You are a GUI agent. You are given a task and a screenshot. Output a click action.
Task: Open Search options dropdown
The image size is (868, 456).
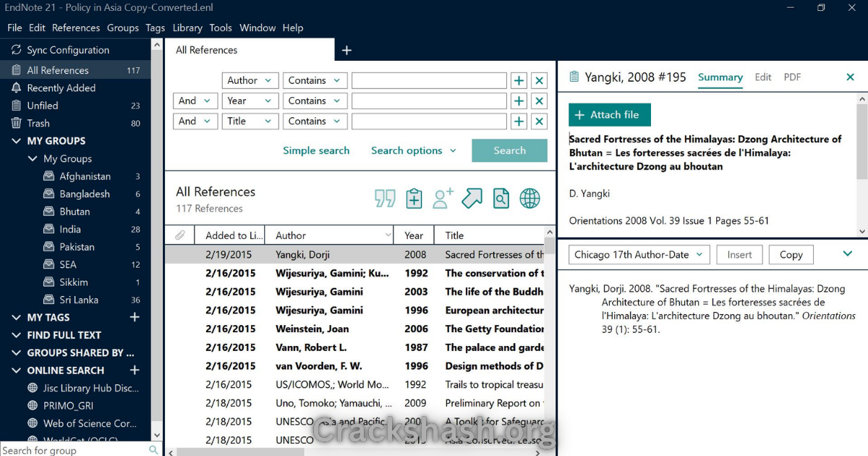414,151
